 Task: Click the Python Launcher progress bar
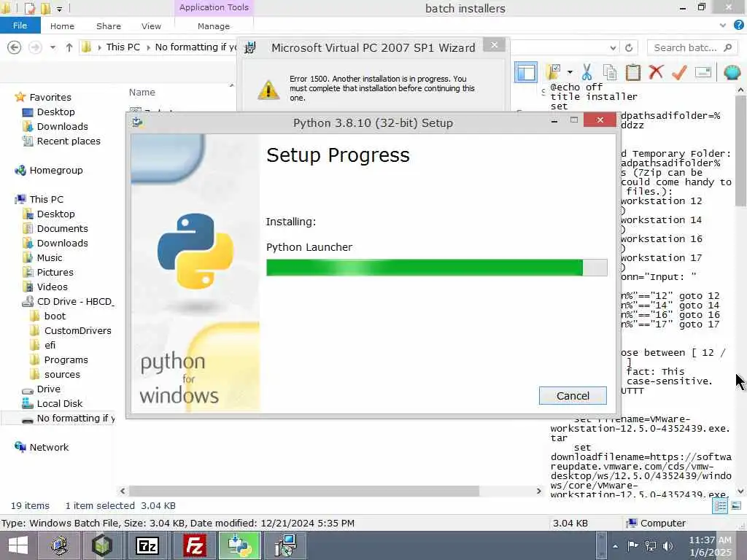click(x=436, y=268)
